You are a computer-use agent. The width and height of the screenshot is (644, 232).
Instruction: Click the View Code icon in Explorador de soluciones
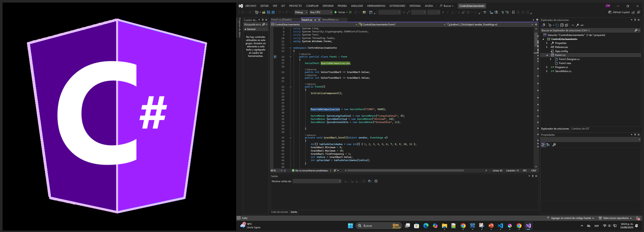pos(573,25)
